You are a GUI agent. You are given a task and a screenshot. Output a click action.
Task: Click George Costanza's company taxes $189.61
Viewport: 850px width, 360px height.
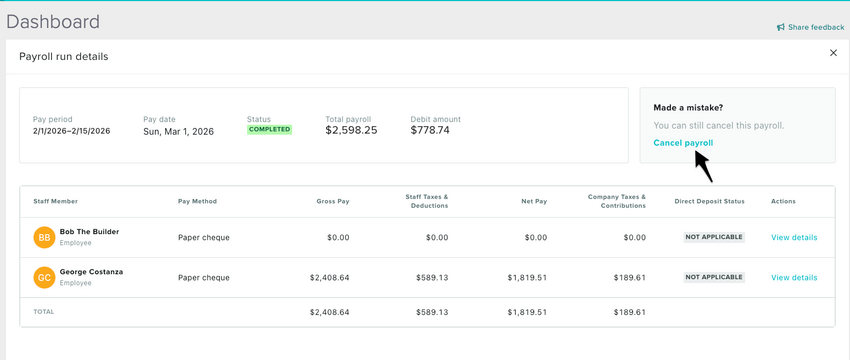[x=630, y=278]
